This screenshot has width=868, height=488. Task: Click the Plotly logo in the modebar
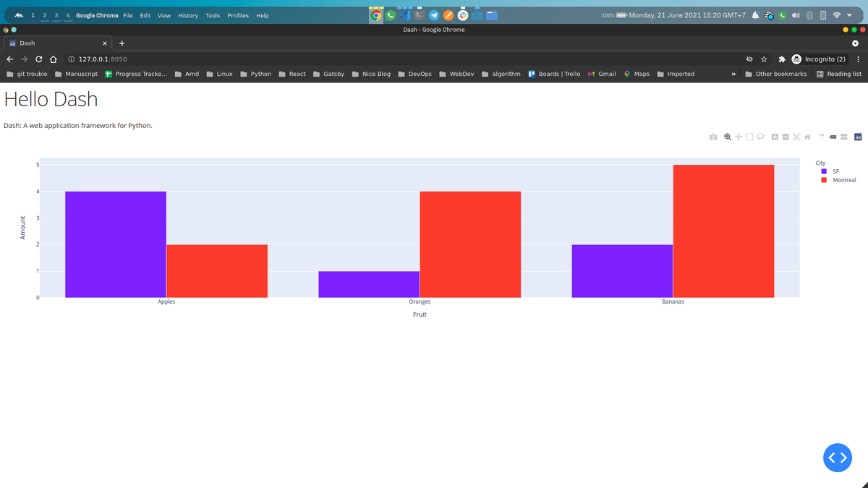(x=858, y=137)
